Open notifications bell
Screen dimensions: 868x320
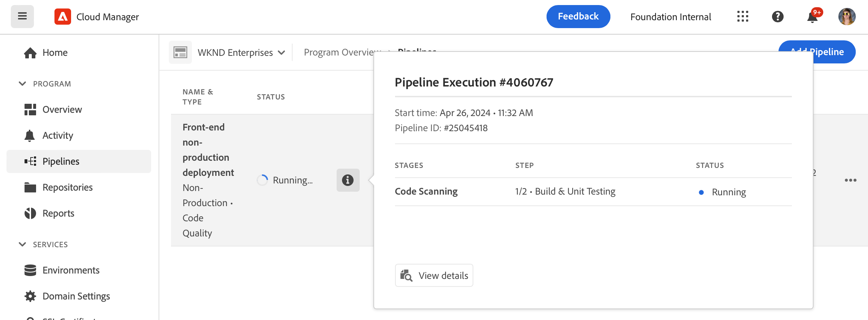coord(812,17)
